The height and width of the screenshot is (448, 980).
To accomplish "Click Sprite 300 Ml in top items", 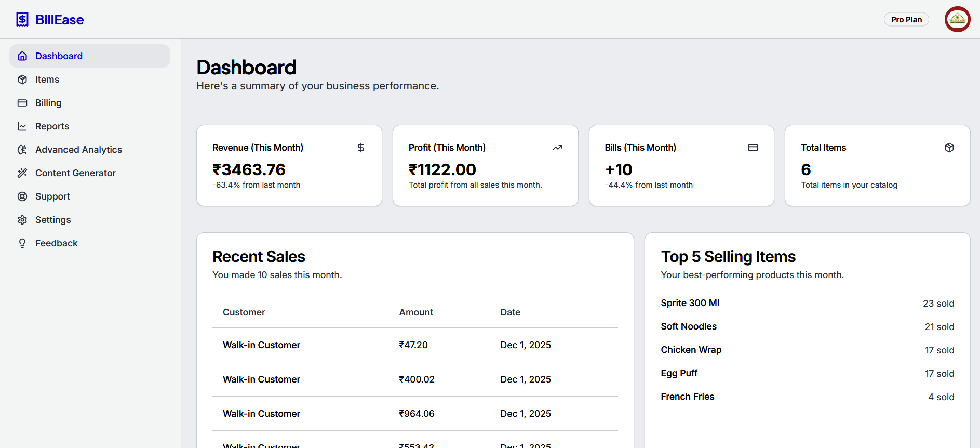I will [690, 303].
